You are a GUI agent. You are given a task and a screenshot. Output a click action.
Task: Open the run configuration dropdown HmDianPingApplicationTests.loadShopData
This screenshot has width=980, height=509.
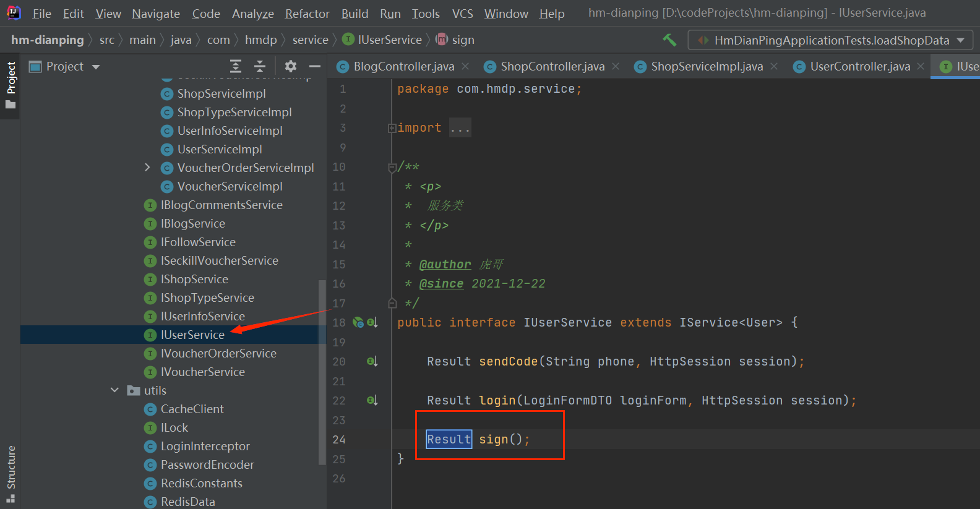click(830, 40)
